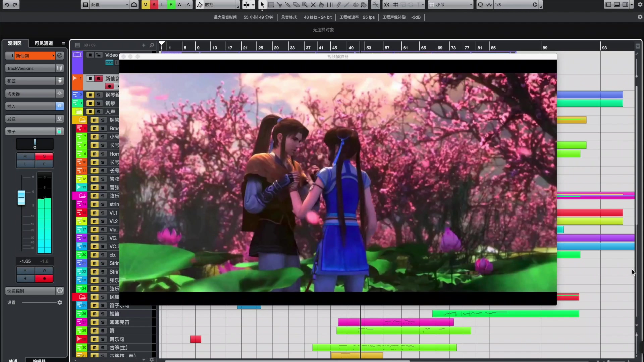Switch to the 编辑器 bottom tab

click(39, 360)
